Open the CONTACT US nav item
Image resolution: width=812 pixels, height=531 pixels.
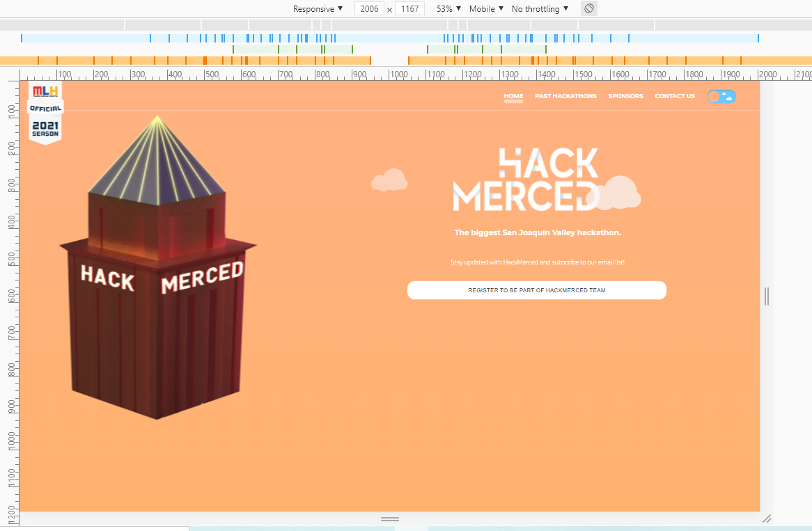pos(675,96)
